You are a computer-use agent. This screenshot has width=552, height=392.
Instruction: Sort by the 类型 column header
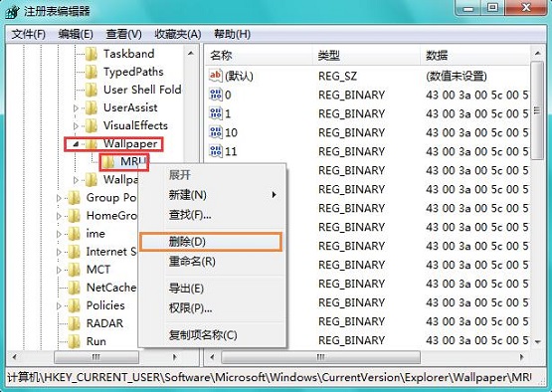(366, 56)
